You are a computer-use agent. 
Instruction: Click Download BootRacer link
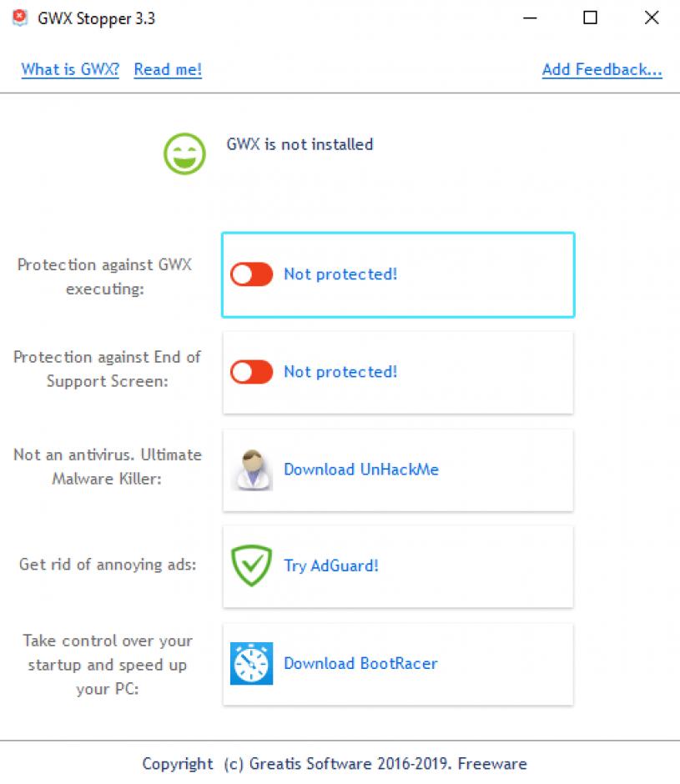(360, 664)
